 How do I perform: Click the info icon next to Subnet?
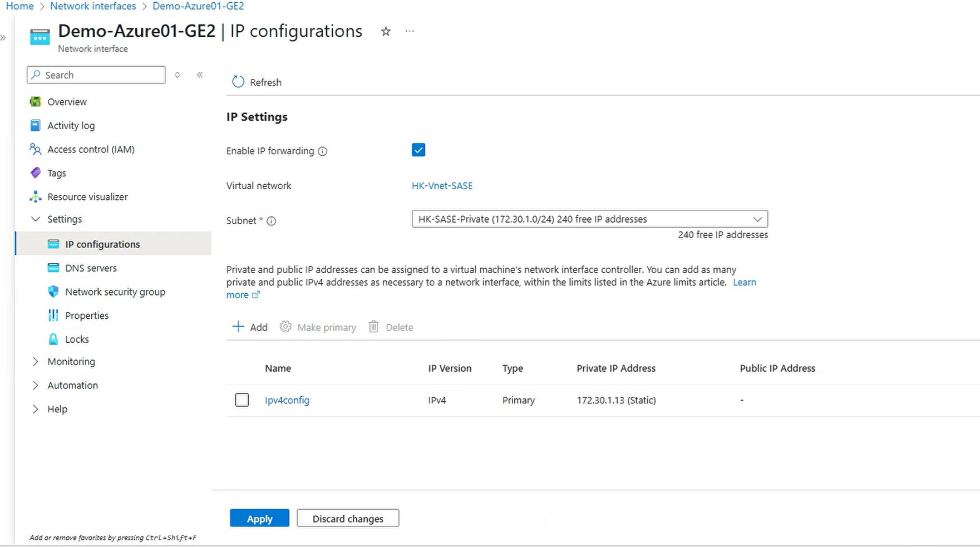(x=272, y=221)
